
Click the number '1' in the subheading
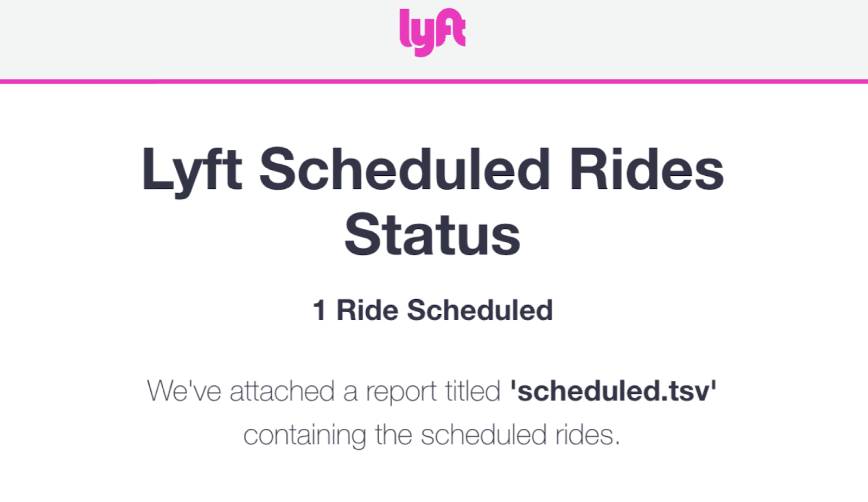[x=319, y=310]
